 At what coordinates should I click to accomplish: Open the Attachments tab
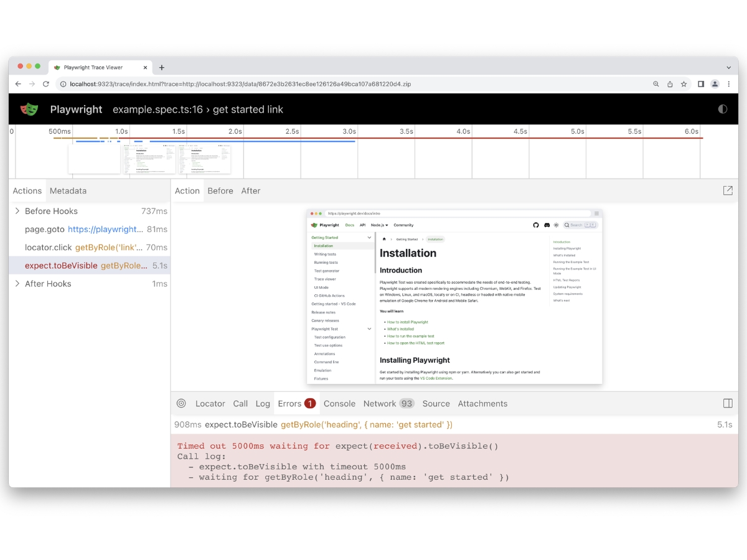tap(482, 403)
